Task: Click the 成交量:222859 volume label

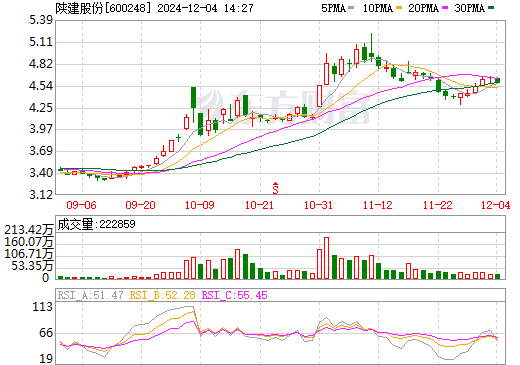Action: [97, 224]
